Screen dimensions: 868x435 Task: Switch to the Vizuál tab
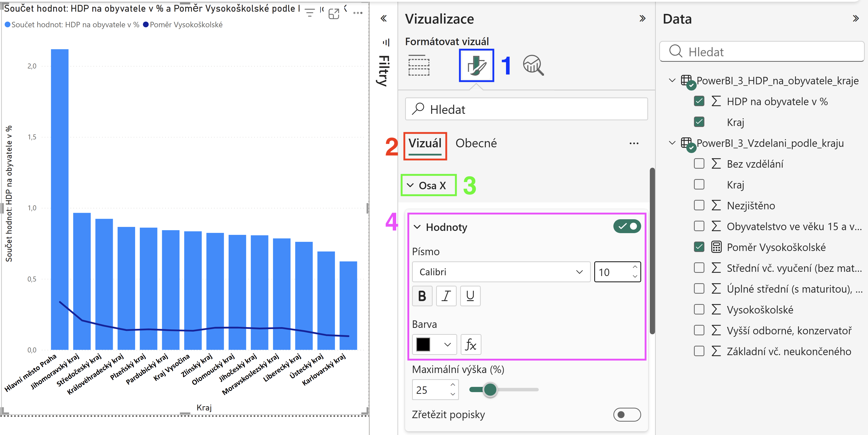point(424,144)
